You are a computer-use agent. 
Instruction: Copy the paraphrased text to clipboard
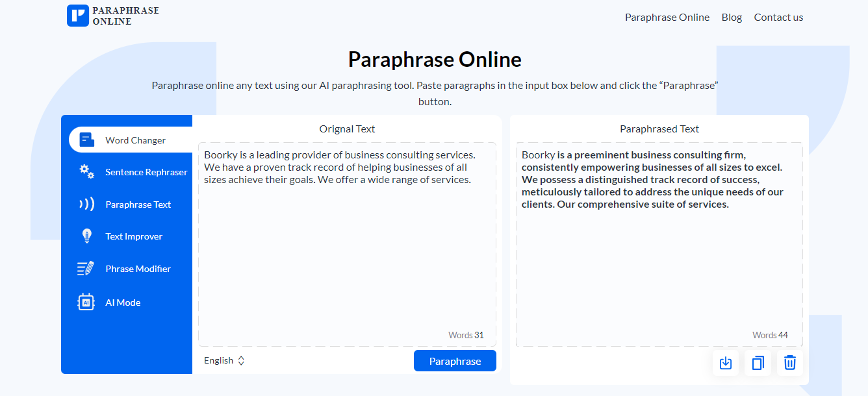click(x=758, y=363)
